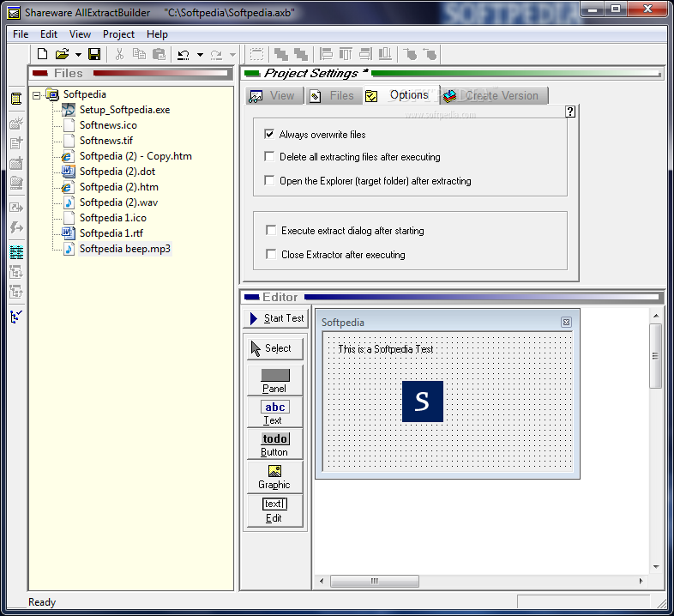Click the Save floppy disk icon
The image size is (674, 616).
click(x=94, y=54)
